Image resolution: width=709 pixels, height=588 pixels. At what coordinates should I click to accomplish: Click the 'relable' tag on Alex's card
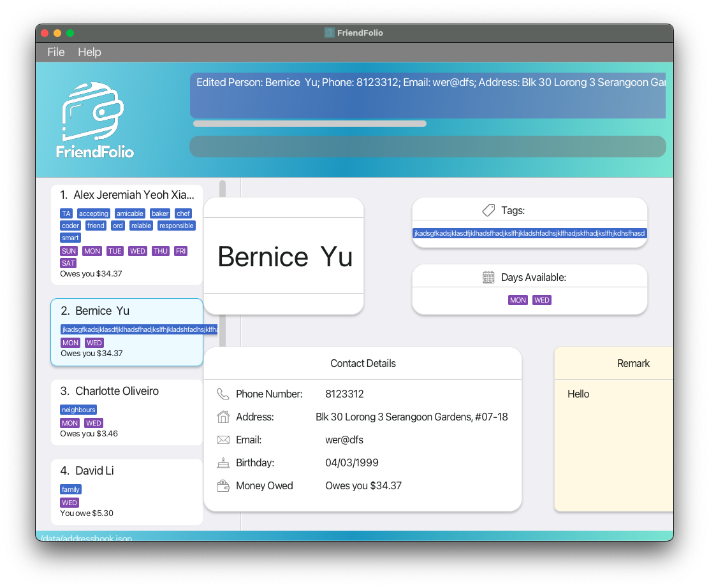click(x=142, y=226)
